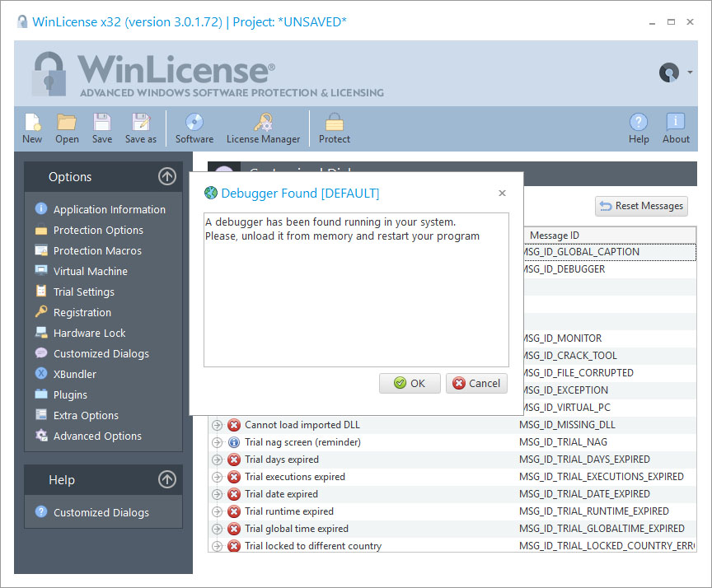Viewport: 712px width, 588px height.
Task: Cancel the Debugger Found dialog
Action: point(476,384)
